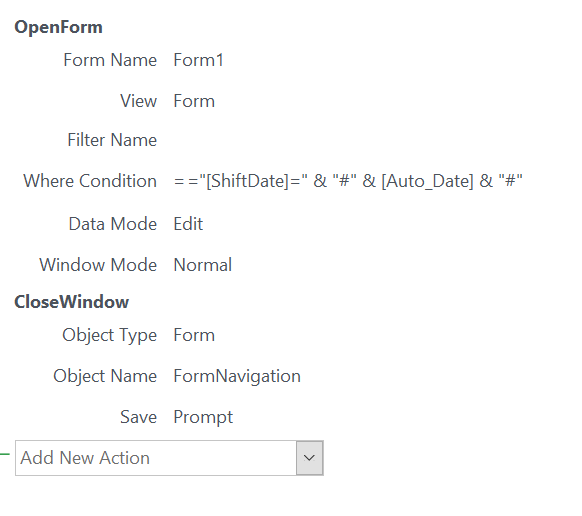Select the CloseWindow action header
Viewport: 582px width, 516px height.
pos(72,302)
